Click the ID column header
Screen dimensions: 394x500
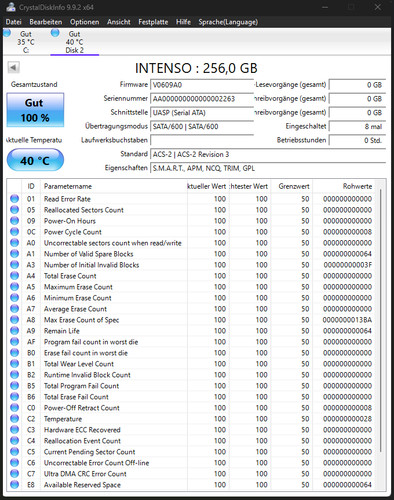pos(31,186)
